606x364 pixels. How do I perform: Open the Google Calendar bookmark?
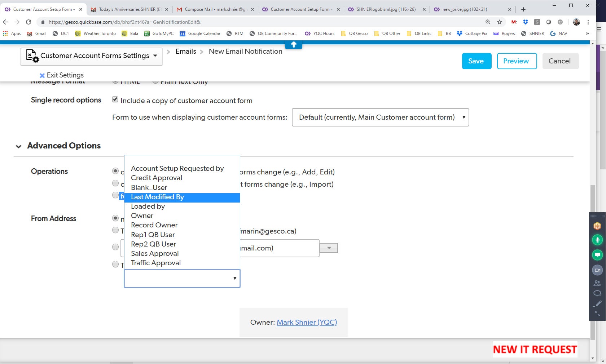200,34
